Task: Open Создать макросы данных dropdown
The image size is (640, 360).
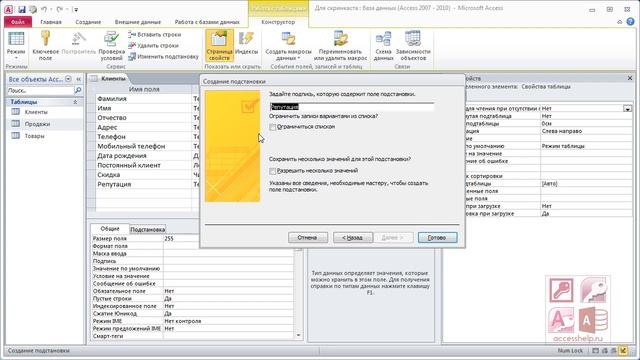Action: point(288,46)
